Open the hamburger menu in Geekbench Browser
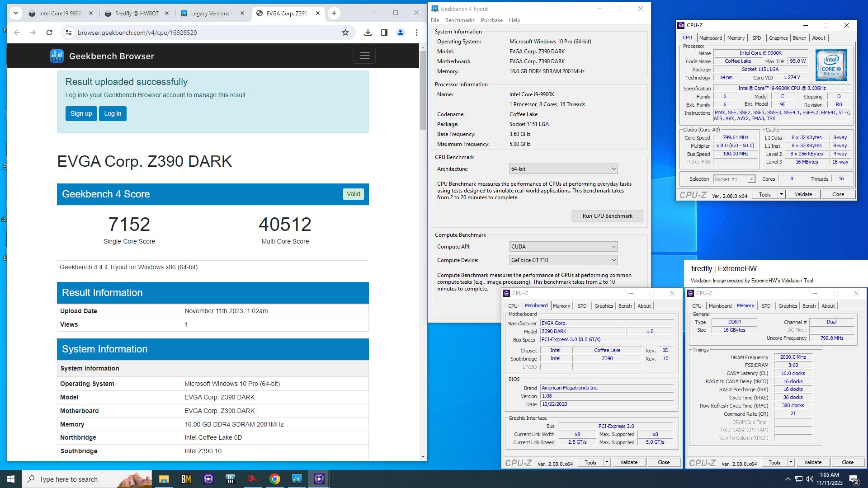868x488 pixels. [364, 56]
